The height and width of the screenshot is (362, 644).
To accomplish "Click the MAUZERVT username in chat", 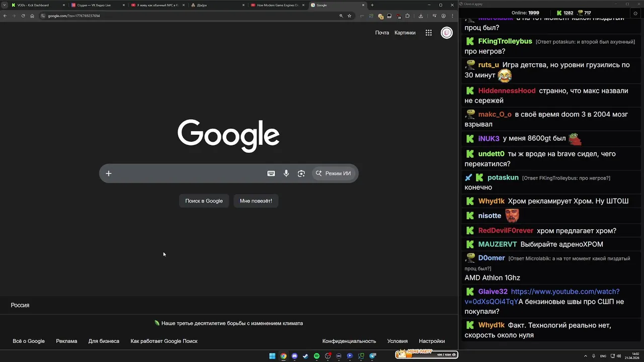I will tap(498, 244).
